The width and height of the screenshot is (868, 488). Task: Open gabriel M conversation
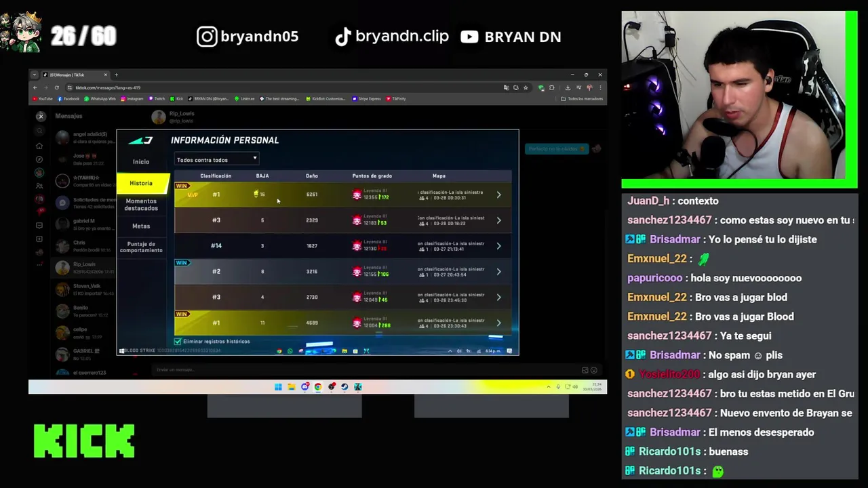(x=85, y=224)
